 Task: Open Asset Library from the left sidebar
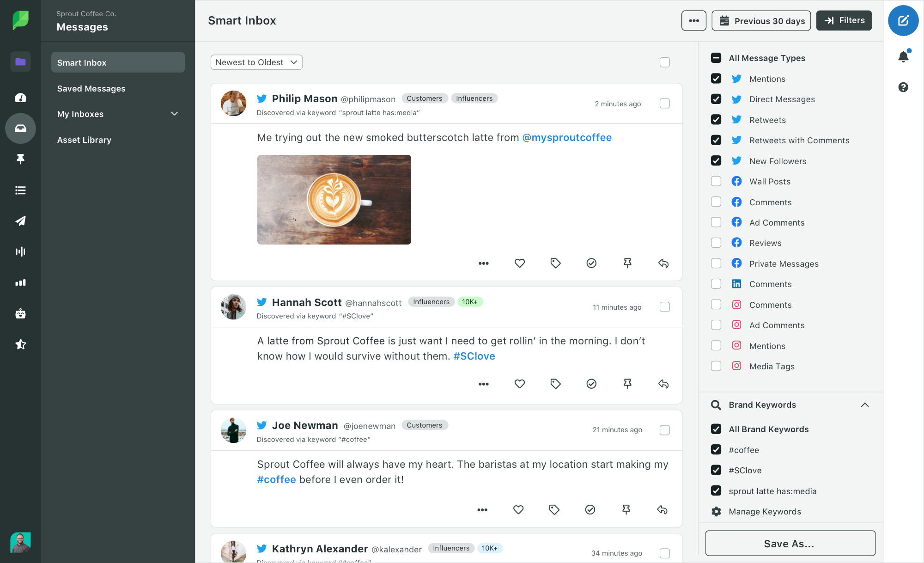pyautogui.click(x=84, y=139)
